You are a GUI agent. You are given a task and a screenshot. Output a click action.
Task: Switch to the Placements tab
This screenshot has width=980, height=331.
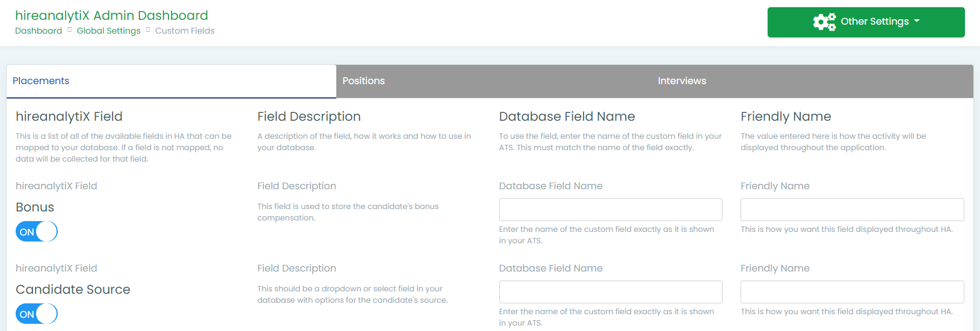pos(171,81)
